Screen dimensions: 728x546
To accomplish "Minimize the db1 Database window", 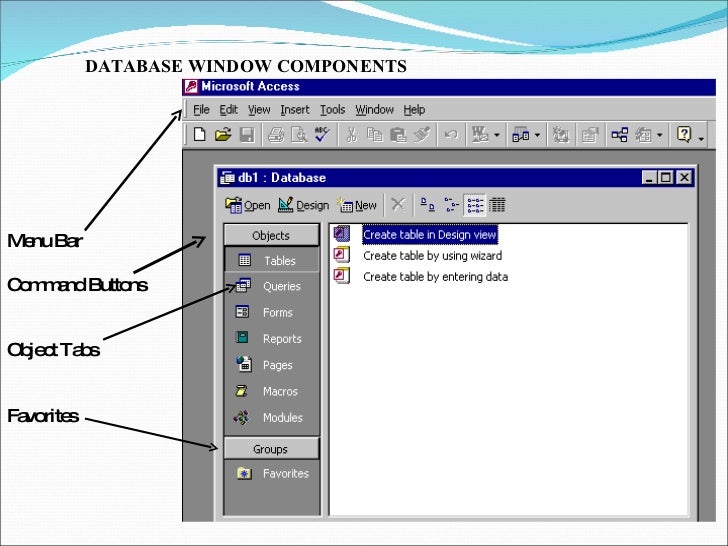I will pos(649,177).
